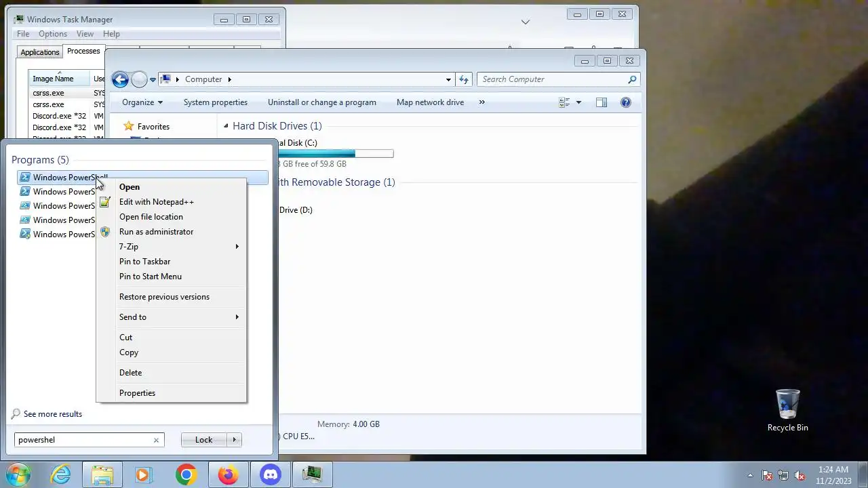This screenshot has height=488, width=868.
Task: Choose Pin to Taskbar
Action: tap(171, 262)
